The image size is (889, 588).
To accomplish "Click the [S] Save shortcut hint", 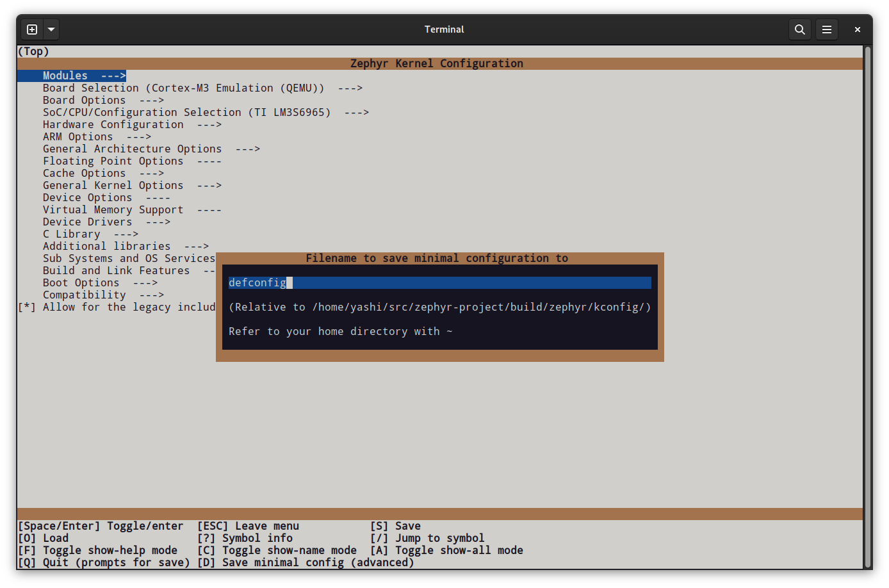I will [x=395, y=526].
